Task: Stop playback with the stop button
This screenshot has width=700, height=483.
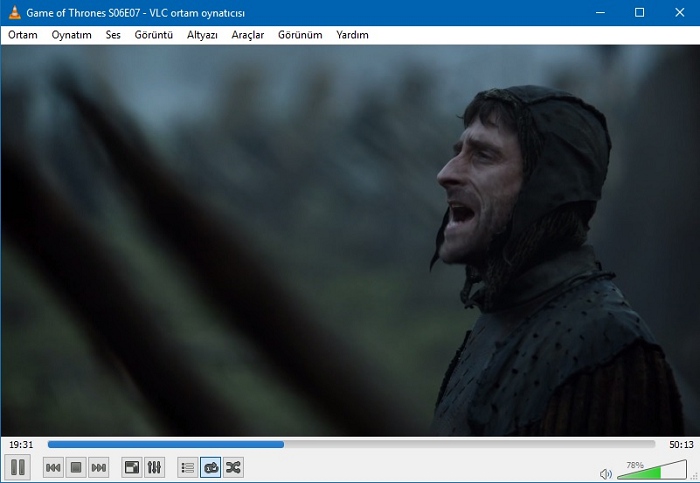Action: click(76, 467)
